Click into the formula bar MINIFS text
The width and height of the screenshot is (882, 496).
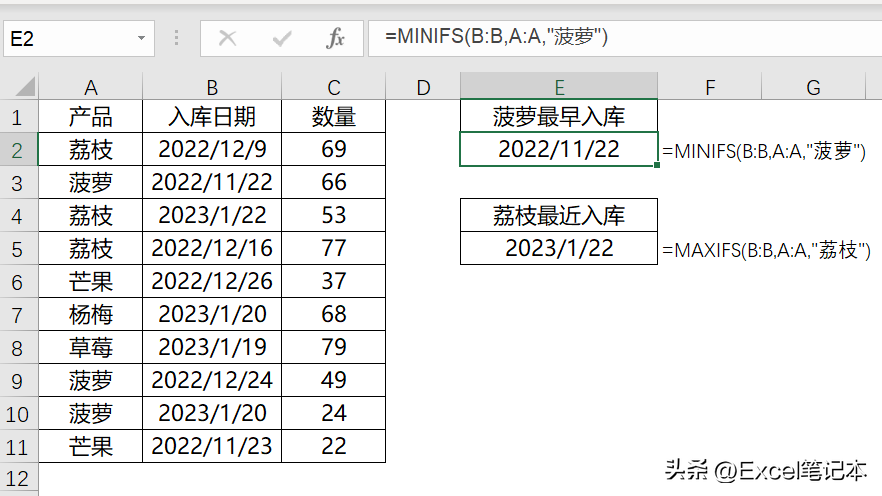[x=496, y=37]
